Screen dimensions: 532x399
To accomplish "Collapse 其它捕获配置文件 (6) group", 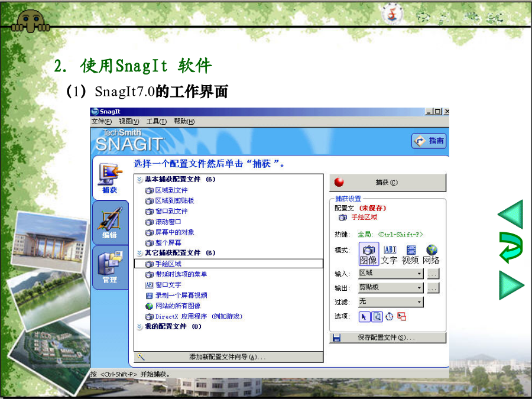I will (x=140, y=253).
